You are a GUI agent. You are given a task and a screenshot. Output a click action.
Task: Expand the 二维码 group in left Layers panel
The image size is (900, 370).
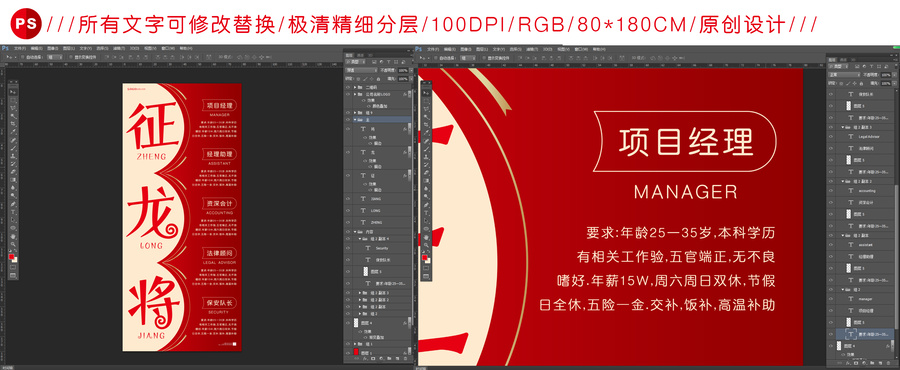(355, 87)
